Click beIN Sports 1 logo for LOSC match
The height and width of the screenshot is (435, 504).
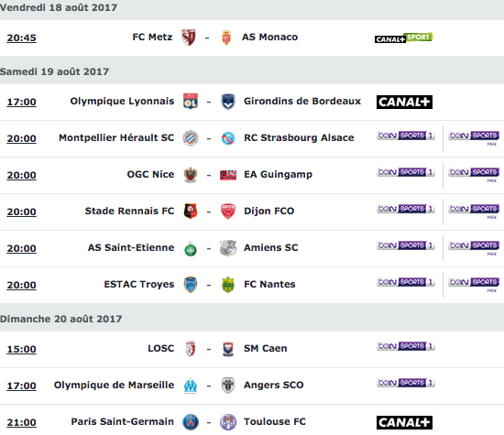[x=406, y=346]
